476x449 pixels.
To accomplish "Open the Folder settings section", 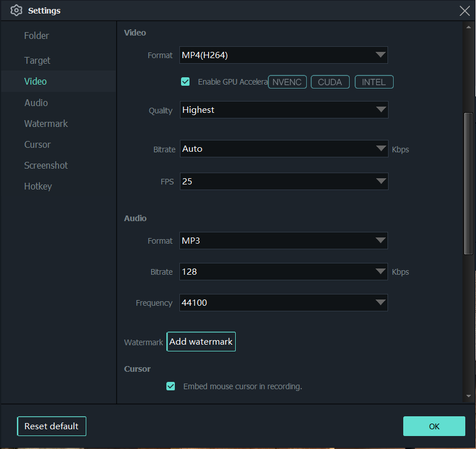I will (37, 36).
